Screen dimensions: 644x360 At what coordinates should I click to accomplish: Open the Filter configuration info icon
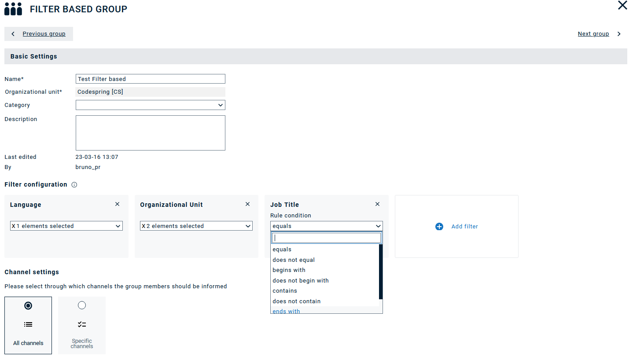click(x=74, y=185)
